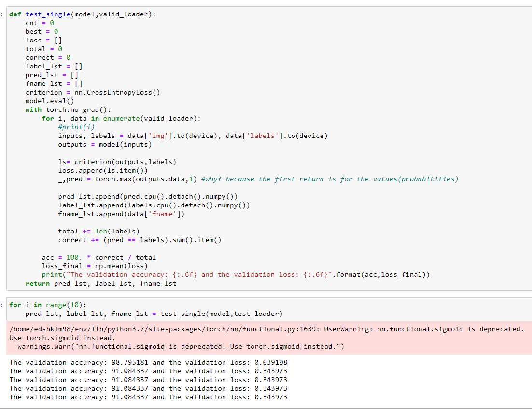The width and height of the screenshot is (532, 410).
Task: Select the "correct = 0" line
Action: (x=48, y=58)
